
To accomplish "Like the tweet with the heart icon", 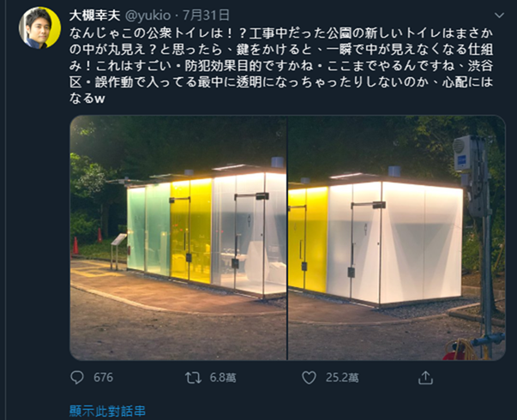I will point(309,378).
